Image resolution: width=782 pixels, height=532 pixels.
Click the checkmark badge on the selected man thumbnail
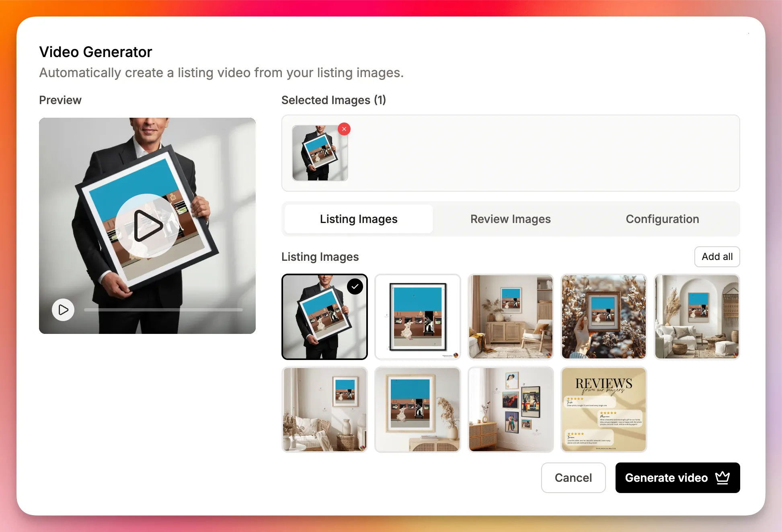click(355, 286)
